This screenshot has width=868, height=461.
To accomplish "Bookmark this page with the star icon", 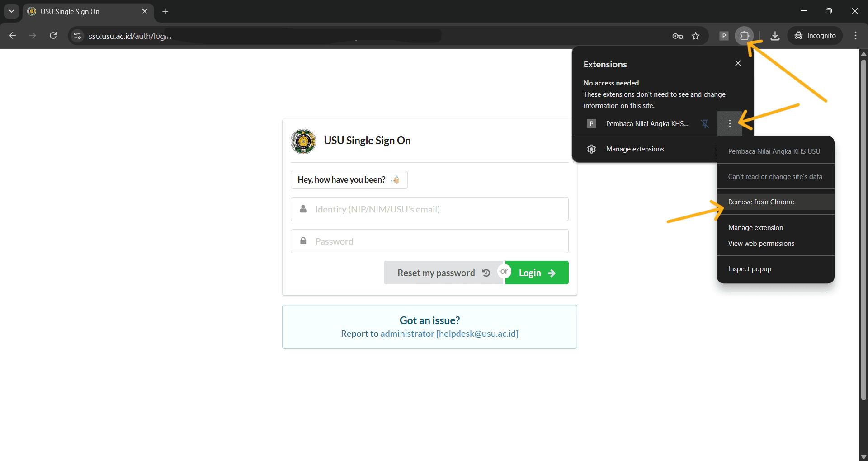I will pyautogui.click(x=696, y=36).
